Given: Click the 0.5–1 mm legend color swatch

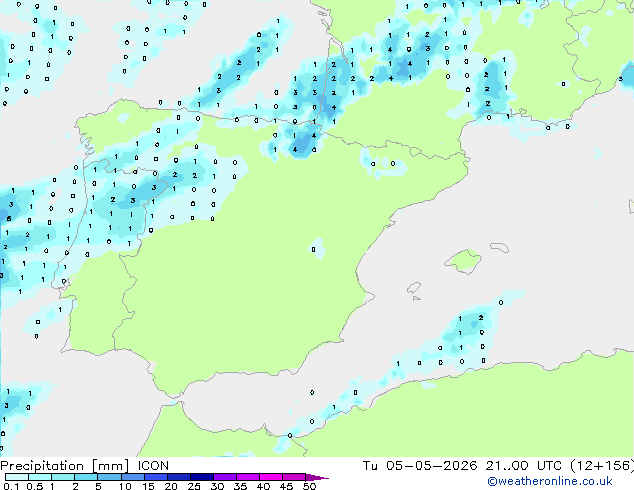Looking at the screenshot, I should pos(40,477).
